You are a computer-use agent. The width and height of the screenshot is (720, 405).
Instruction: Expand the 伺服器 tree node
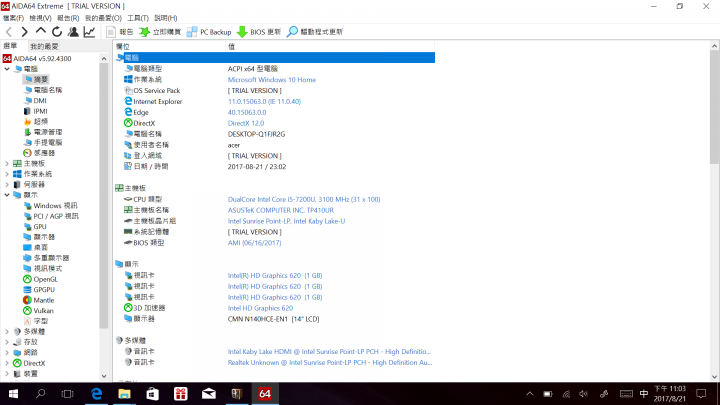[7, 185]
